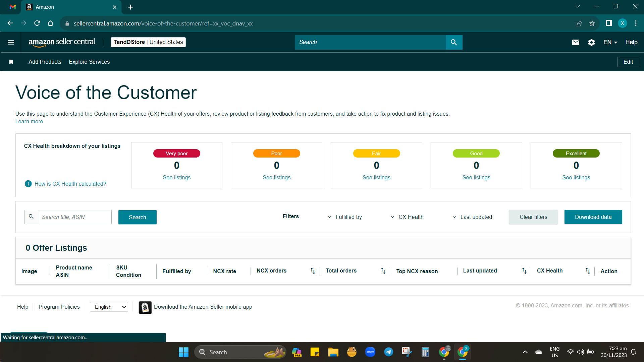Open the Chrome profile avatar
Viewport: 644px width, 362px height.
(x=623, y=23)
